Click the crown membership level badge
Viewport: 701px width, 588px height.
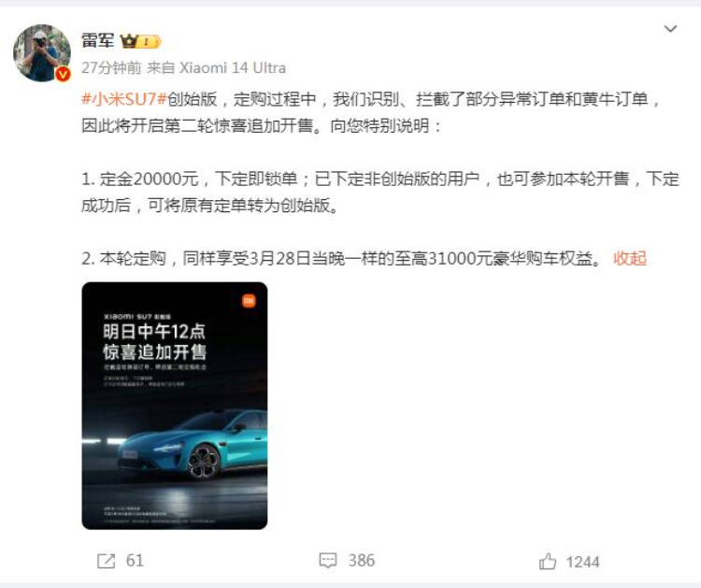coord(140,41)
